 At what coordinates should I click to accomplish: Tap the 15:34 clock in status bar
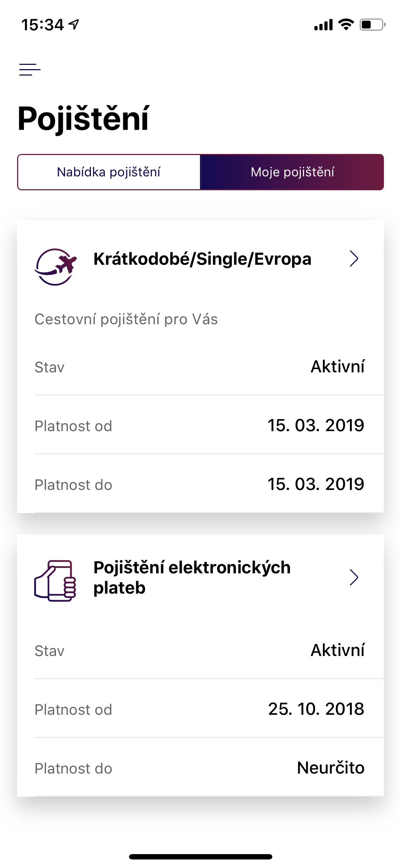(x=42, y=25)
